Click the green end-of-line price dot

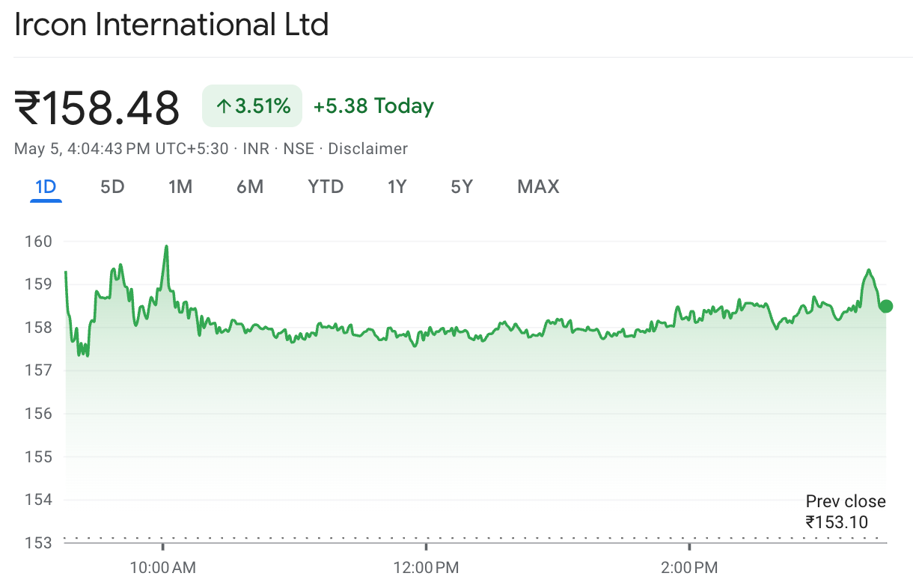[886, 305]
